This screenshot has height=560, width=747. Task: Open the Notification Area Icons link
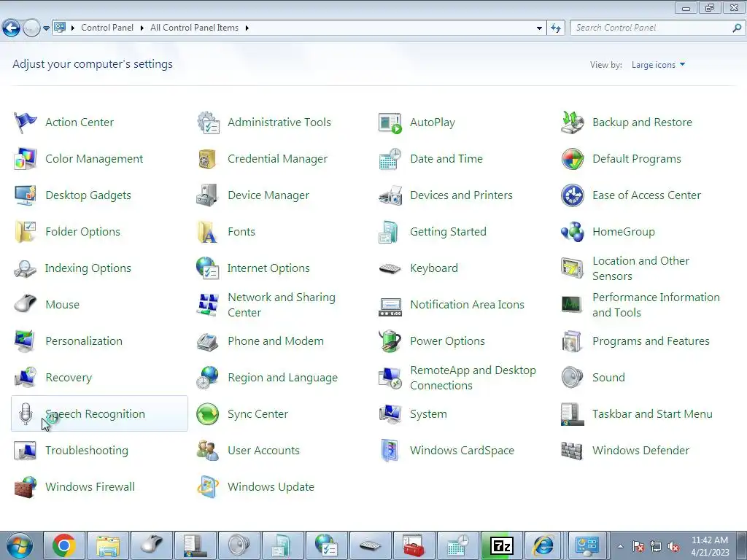pyautogui.click(x=467, y=305)
